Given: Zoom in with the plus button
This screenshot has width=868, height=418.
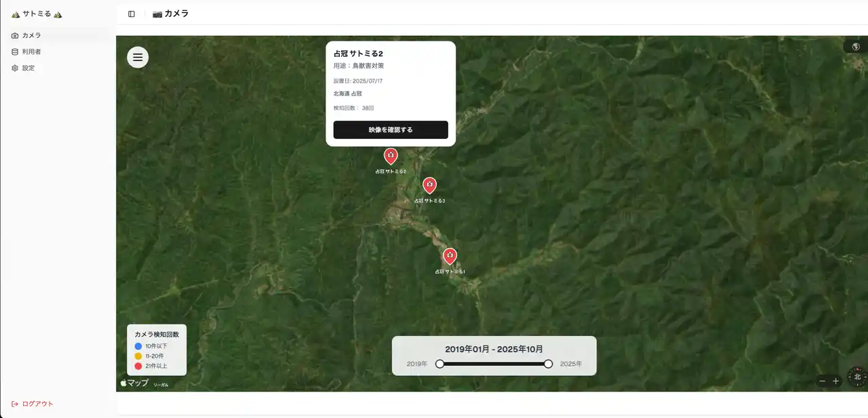Looking at the screenshot, I should (836, 381).
